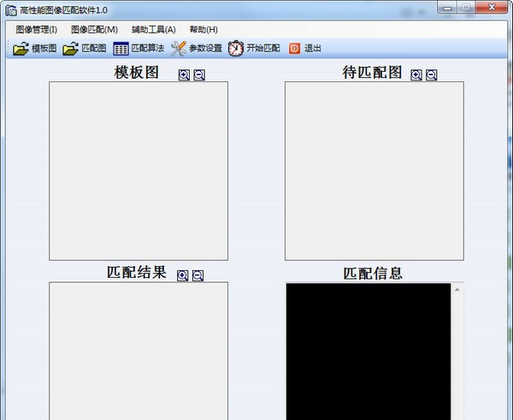Click inside the 匹配结果 image area
The width and height of the screenshot is (513, 420).
139,351
